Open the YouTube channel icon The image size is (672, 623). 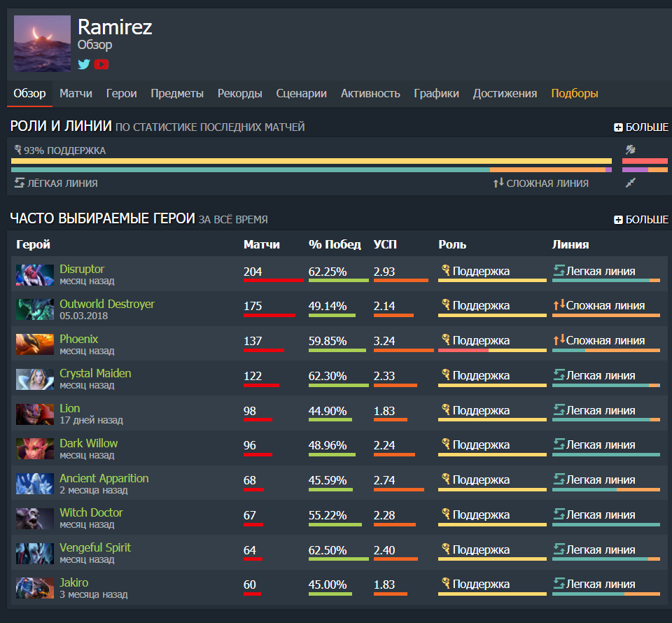tap(101, 64)
